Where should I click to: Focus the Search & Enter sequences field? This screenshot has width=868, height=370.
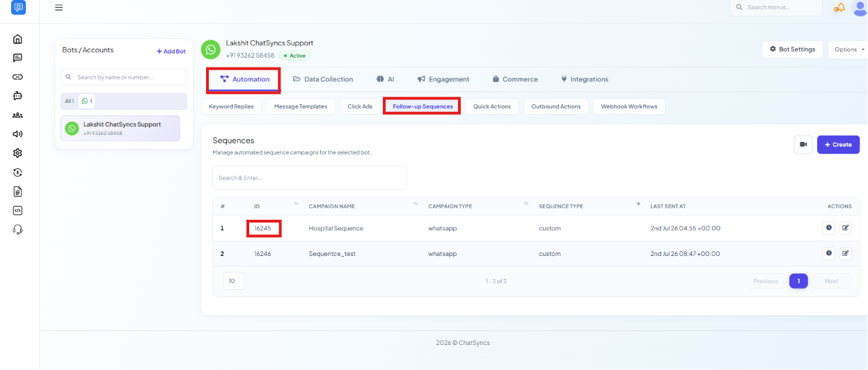(x=310, y=177)
